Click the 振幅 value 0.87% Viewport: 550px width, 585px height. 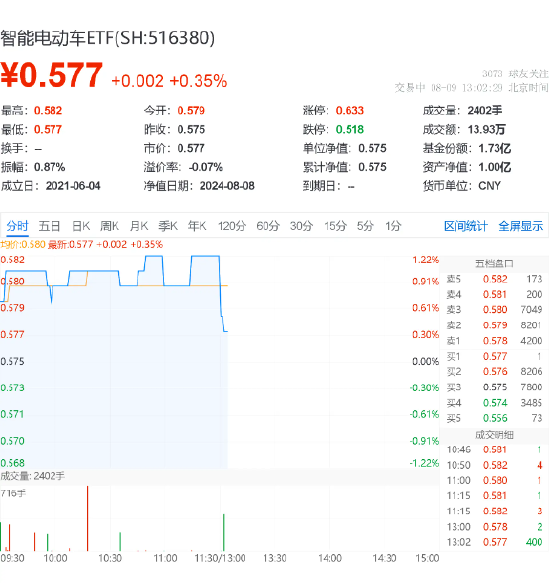click(x=49, y=167)
